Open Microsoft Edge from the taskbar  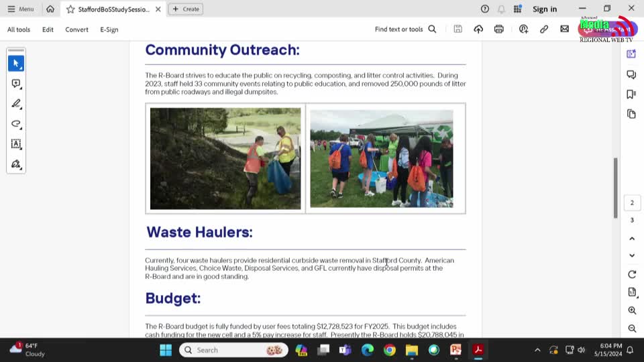(x=368, y=350)
